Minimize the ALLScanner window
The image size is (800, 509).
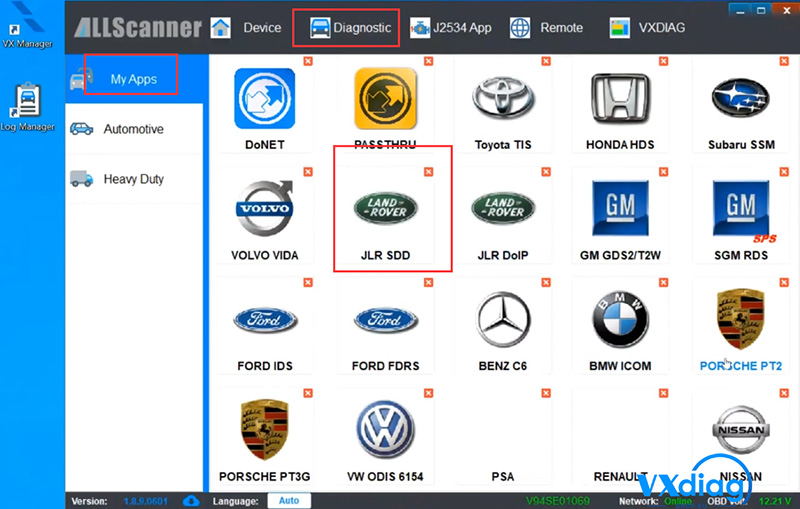(x=740, y=10)
